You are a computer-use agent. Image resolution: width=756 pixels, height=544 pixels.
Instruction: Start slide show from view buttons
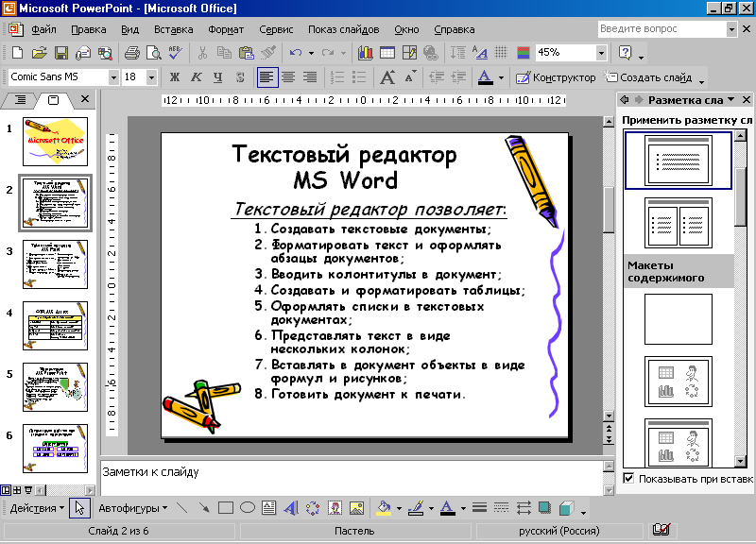[x=28, y=490]
